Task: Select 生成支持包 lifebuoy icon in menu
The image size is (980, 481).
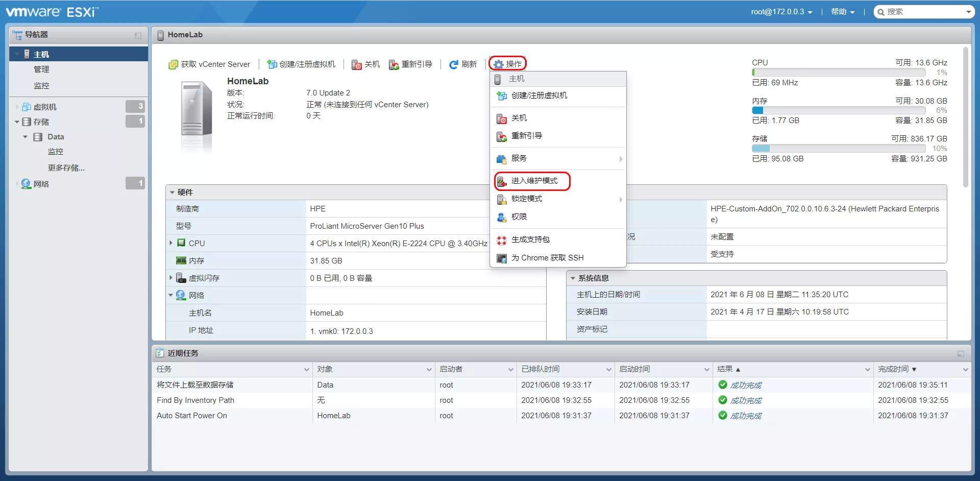Action: click(x=502, y=240)
